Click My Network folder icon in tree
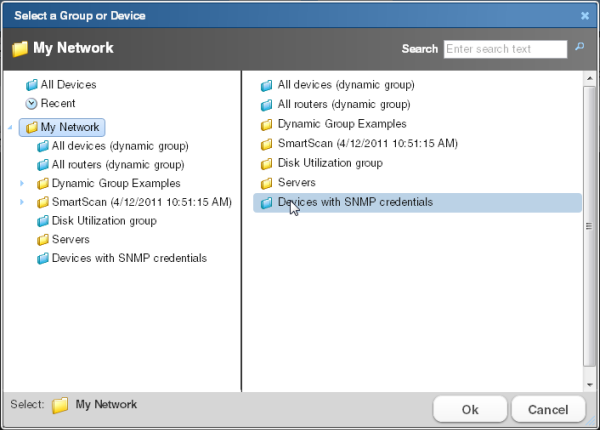 pos(31,127)
